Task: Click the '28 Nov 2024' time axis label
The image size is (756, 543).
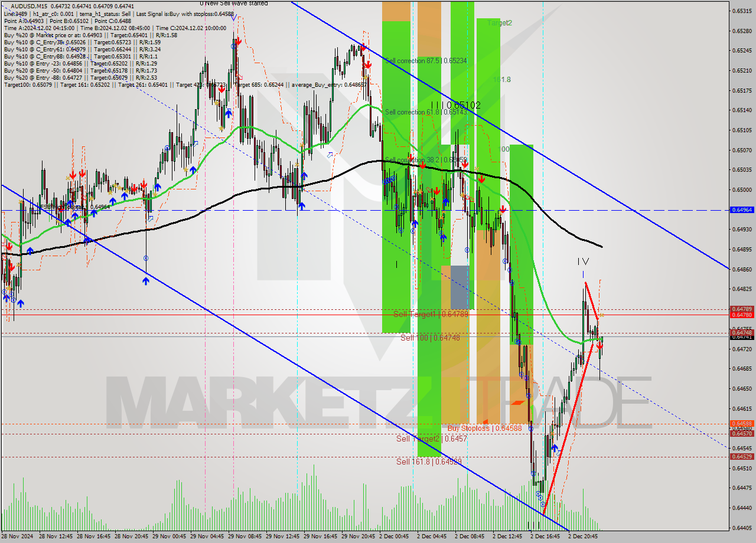Action: (17, 537)
